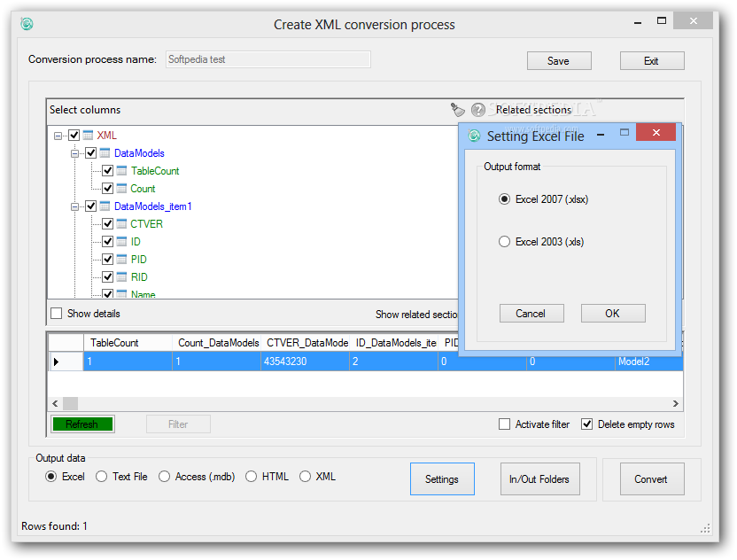Viewport: 737px width, 560px height.
Task: Click the table icon beside TableCount
Action: (x=121, y=171)
